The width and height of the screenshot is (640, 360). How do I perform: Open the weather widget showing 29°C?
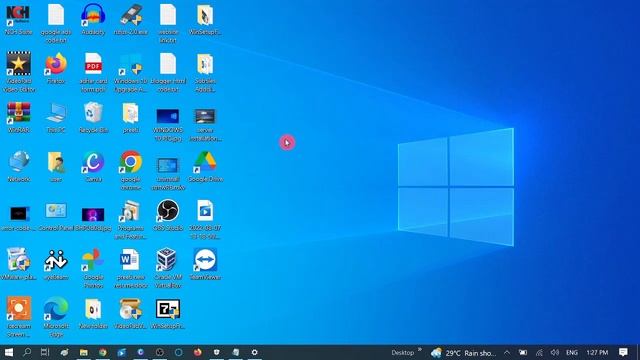coord(464,353)
